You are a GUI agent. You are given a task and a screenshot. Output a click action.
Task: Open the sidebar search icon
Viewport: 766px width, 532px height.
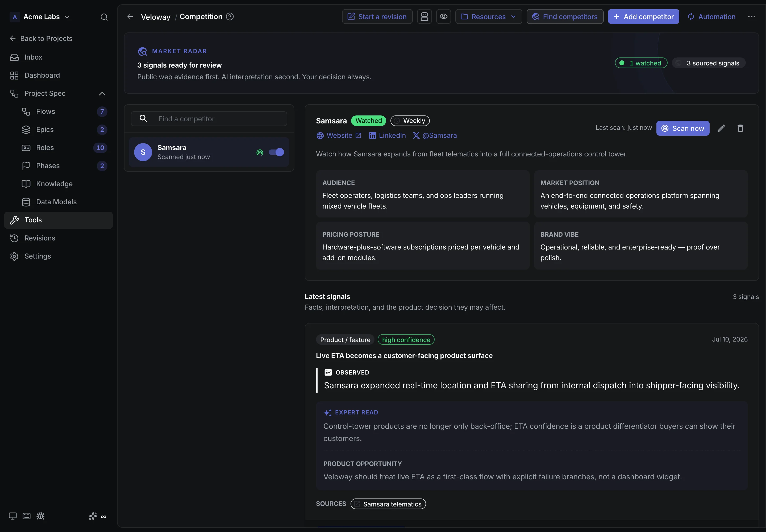104,17
